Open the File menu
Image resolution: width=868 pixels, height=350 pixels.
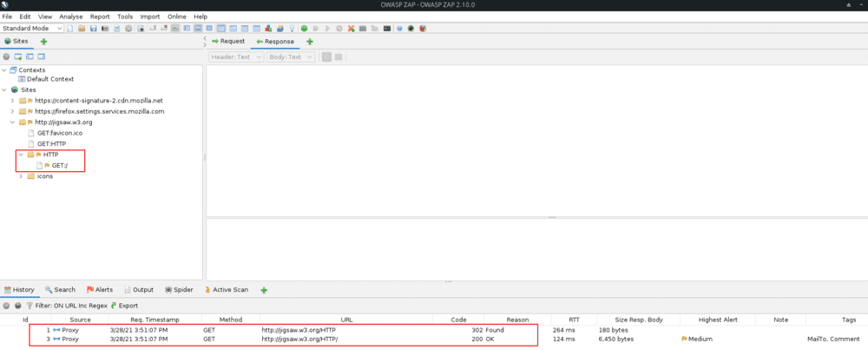[7, 17]
